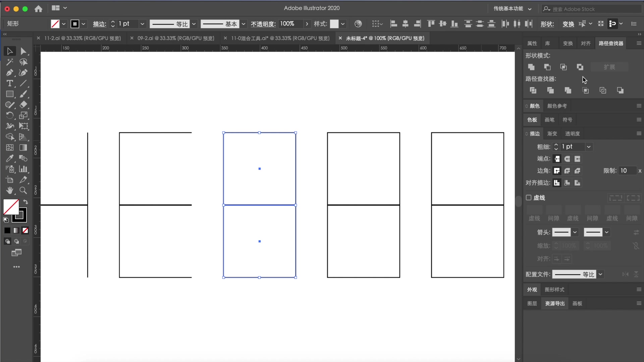Image resolution: width=644 pixels, height=362 pixels.
Task: Select the Column Graph tool
Action: 23,169
